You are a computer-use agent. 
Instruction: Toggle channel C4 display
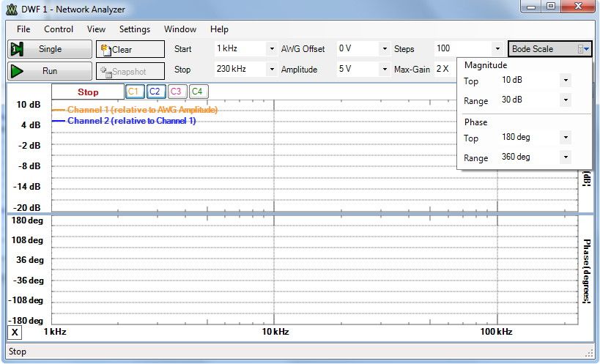coord(199,92)
